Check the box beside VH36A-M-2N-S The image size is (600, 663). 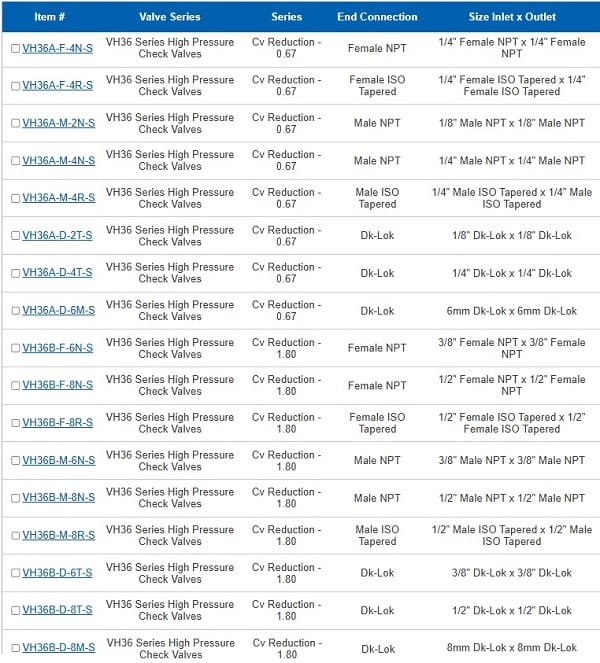click(x=15, y=123)
